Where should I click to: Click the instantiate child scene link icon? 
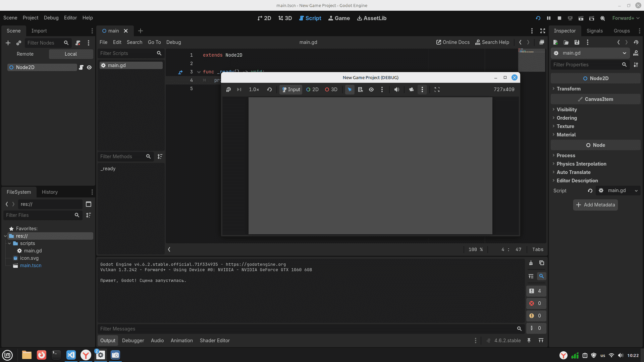(x=19, y=43)
